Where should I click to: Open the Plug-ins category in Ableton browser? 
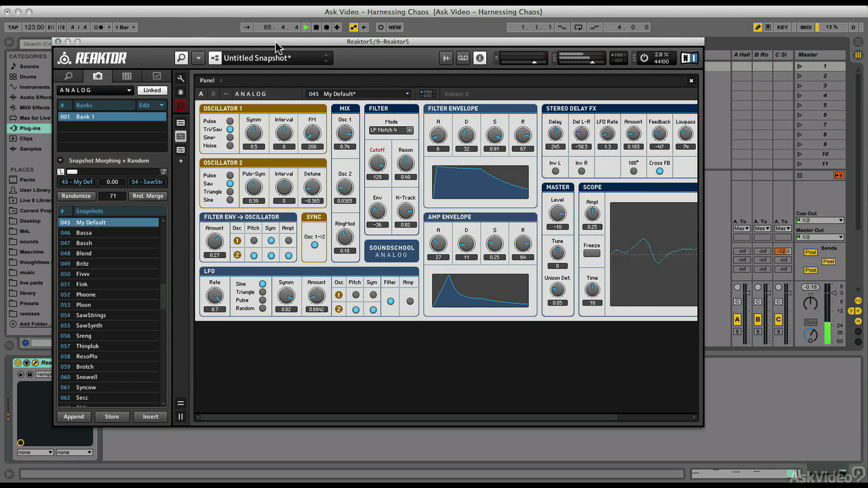(x=30, y=128)
